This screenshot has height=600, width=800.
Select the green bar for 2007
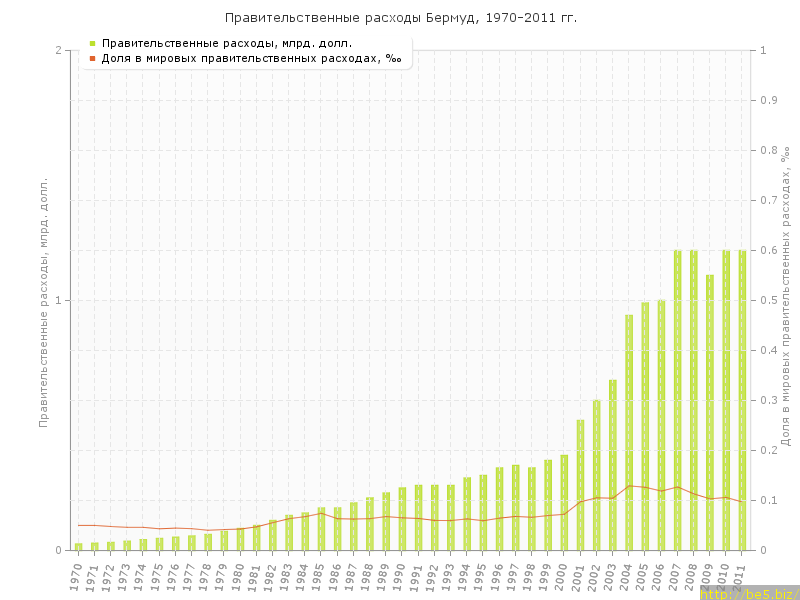click(677, 400)
